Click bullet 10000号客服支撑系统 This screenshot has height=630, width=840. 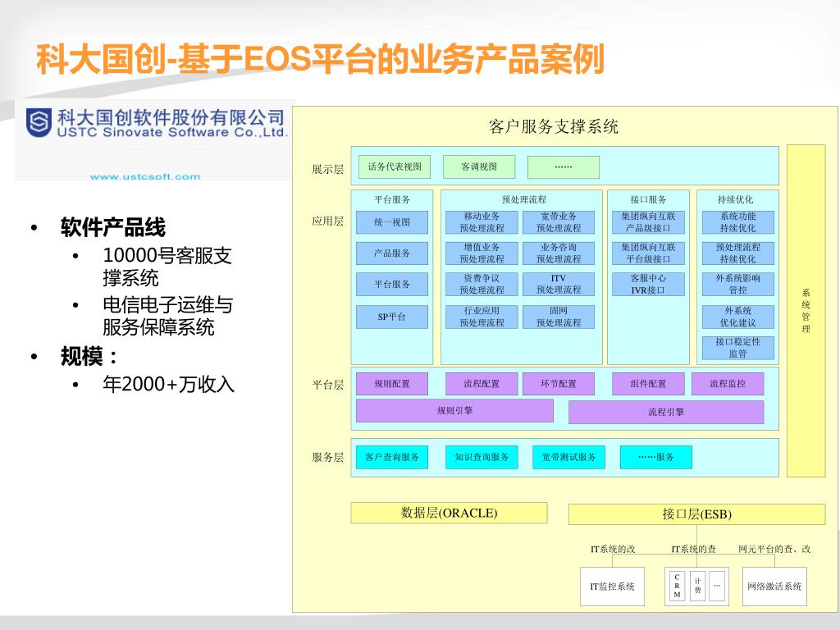point(167,267)
